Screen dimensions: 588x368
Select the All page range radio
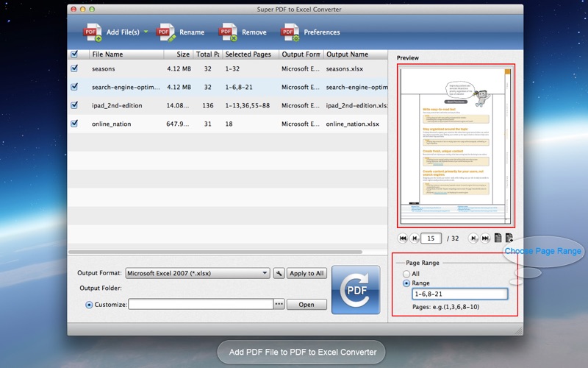pyautogui.click(x=406, y=274)
